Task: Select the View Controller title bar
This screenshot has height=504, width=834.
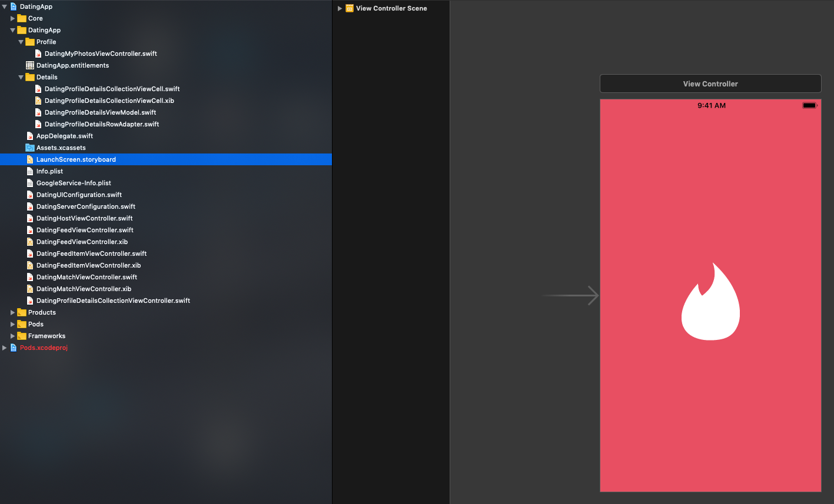Action: coord(710,84)
